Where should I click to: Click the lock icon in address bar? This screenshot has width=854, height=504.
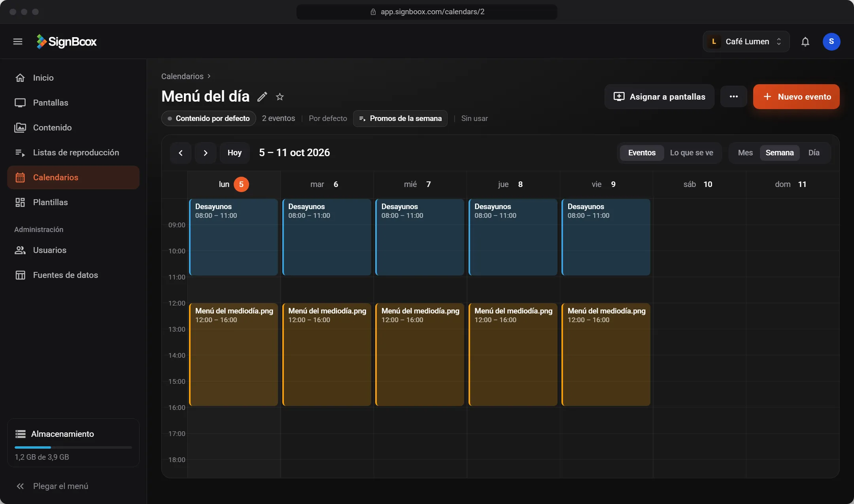point(373,12)
